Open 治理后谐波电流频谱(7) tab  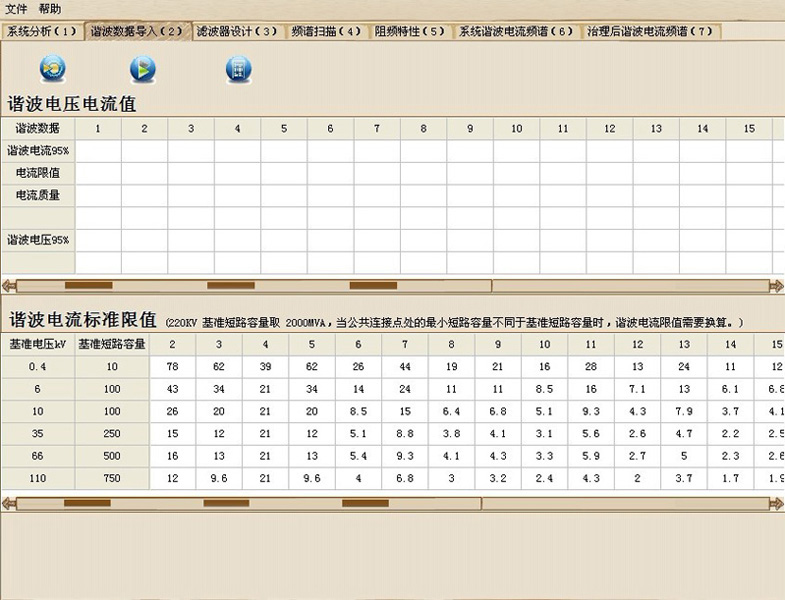[651, 31]
